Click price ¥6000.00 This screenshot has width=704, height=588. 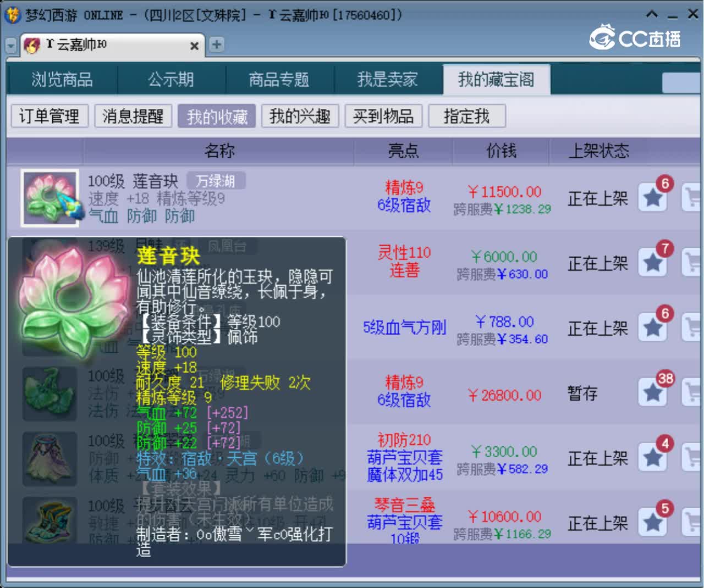(504, 257)
